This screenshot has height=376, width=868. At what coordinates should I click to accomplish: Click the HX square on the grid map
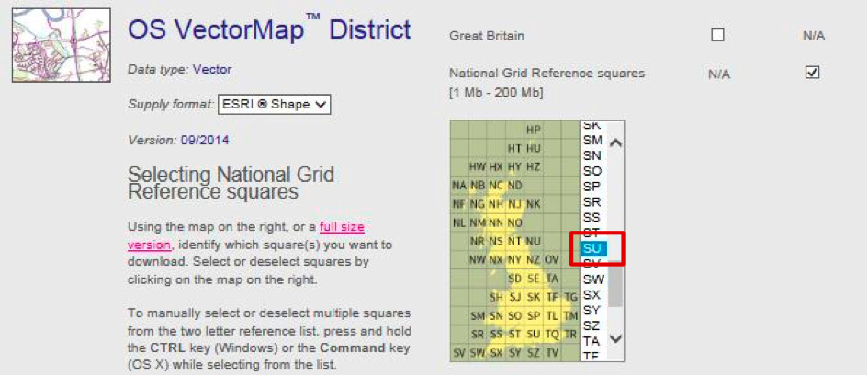[496, 166]
